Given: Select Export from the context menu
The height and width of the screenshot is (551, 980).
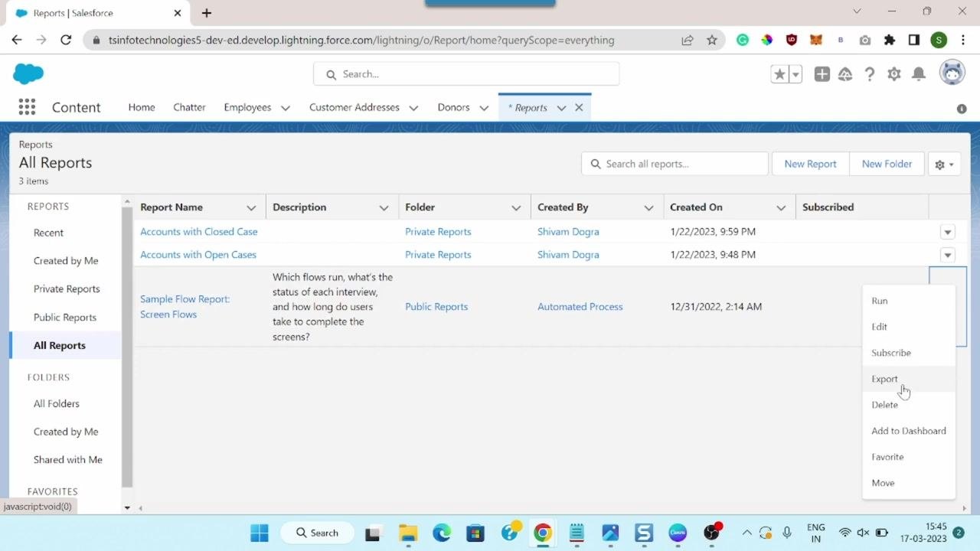Looking at the screenshot, I should click(x=909, y=379).
